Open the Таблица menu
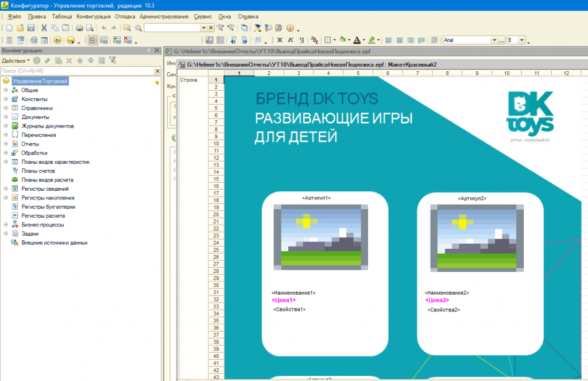This screenshot has width=588, height=381. [62, 17]
